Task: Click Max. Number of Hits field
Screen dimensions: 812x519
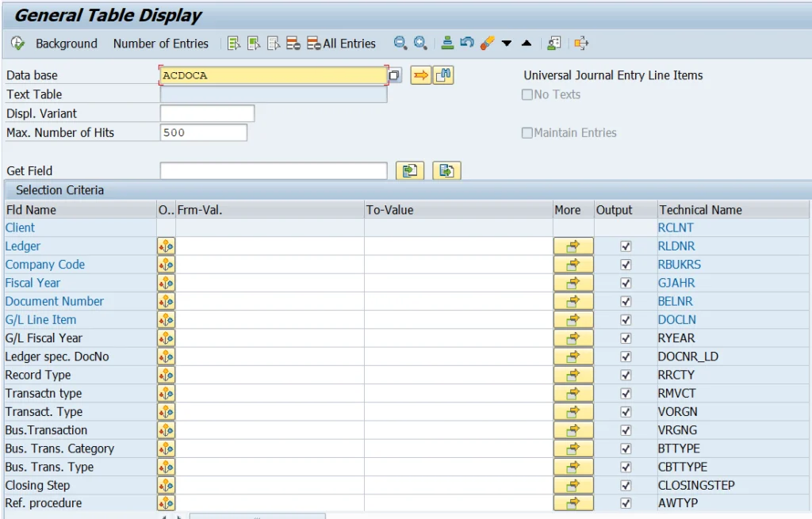Action: pyautogui.click(x=204, y=132)
